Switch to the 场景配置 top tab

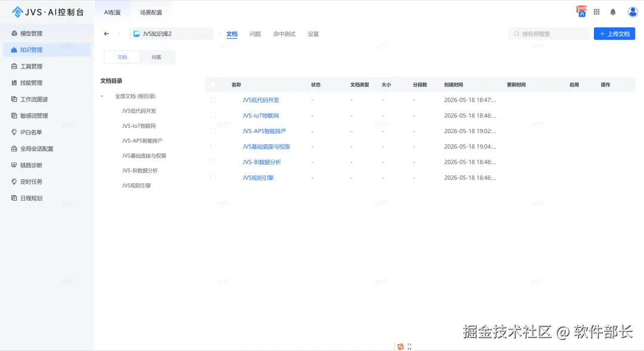pyautogui.click(x=151, y=13)
